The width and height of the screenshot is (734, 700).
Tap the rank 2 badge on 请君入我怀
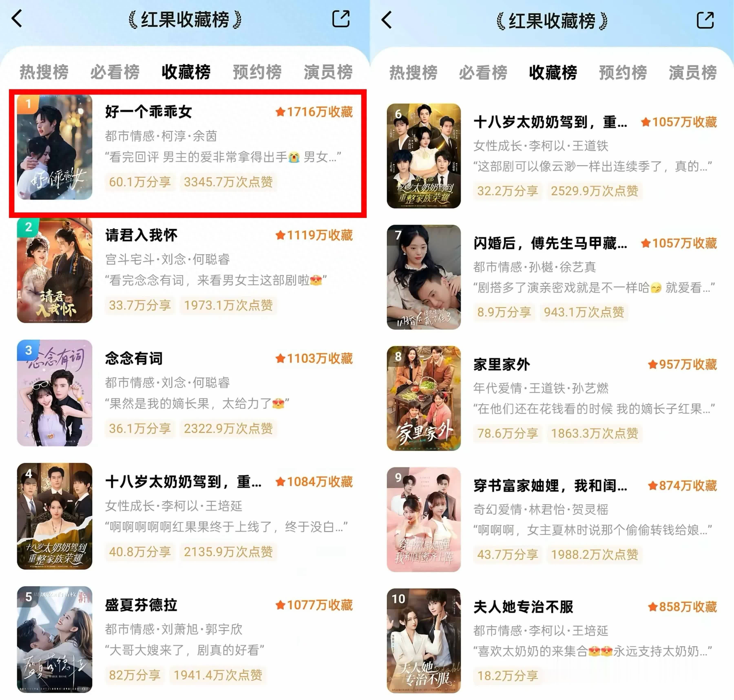click(28, 227)
